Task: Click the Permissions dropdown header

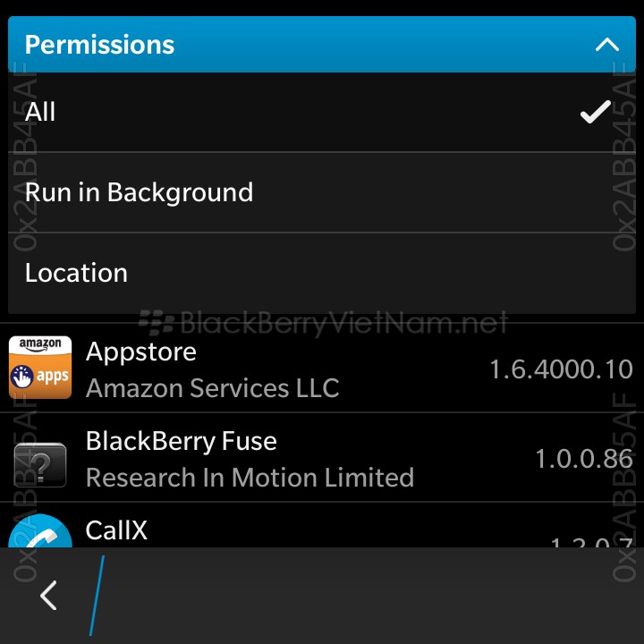Action: [x=322, y=45]
